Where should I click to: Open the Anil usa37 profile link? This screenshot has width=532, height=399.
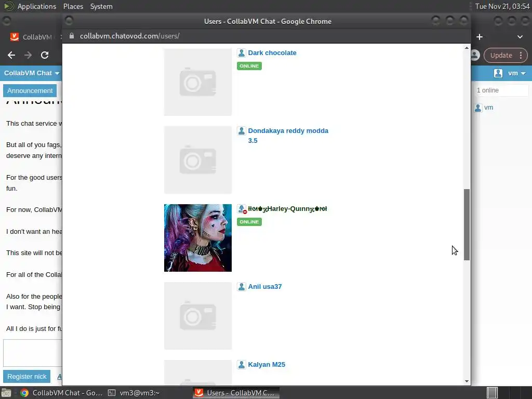[264, 287]
